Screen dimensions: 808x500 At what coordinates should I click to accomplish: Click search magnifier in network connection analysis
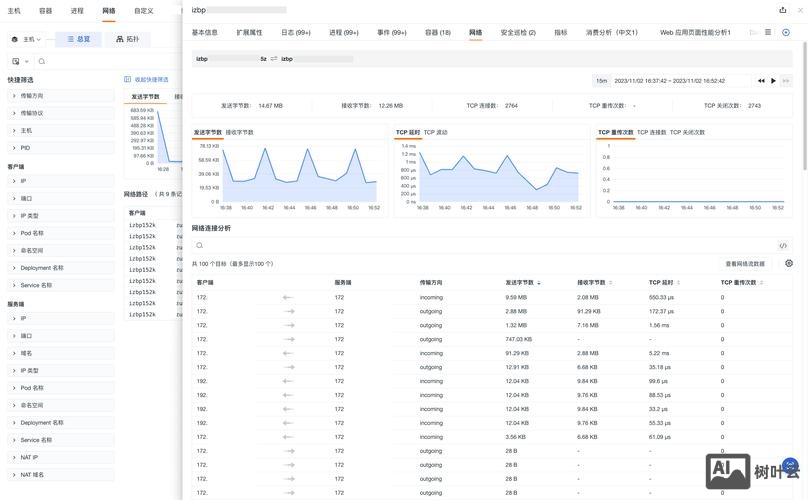[199, 245]
